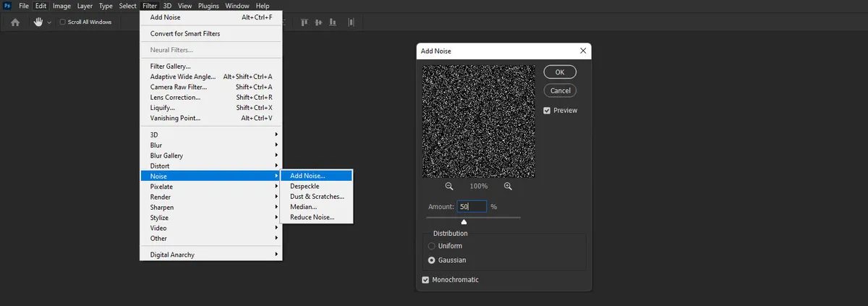Open Camera Raw Filter
Image resolution: width=868 pixels, height=306 pixels.
click(x=210, y=87)
